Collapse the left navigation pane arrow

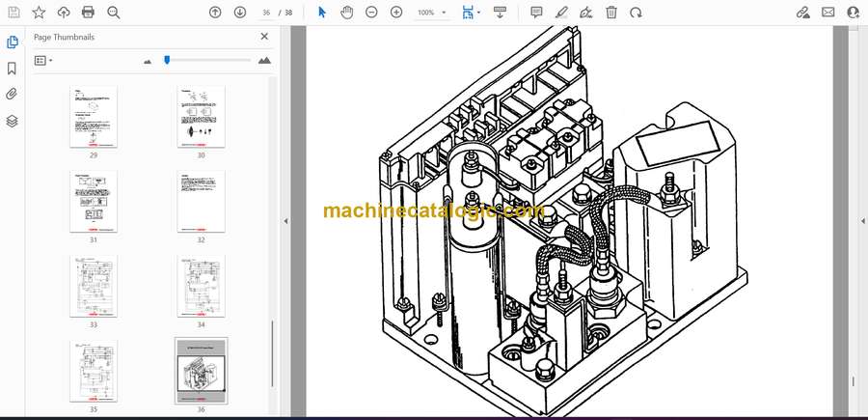click(x=285, y=221)
